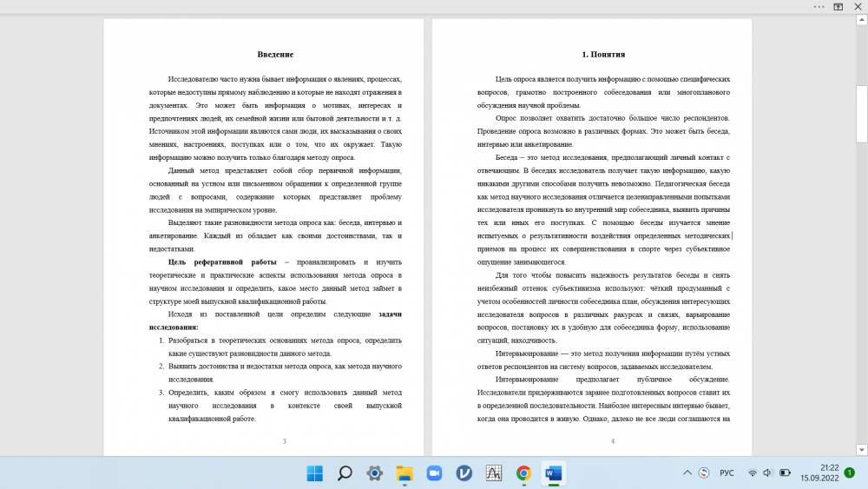Viewport: 868px width, 489px height.
Task: Open Windows Search from the taskbar
Action: click(x=345, y=473)
